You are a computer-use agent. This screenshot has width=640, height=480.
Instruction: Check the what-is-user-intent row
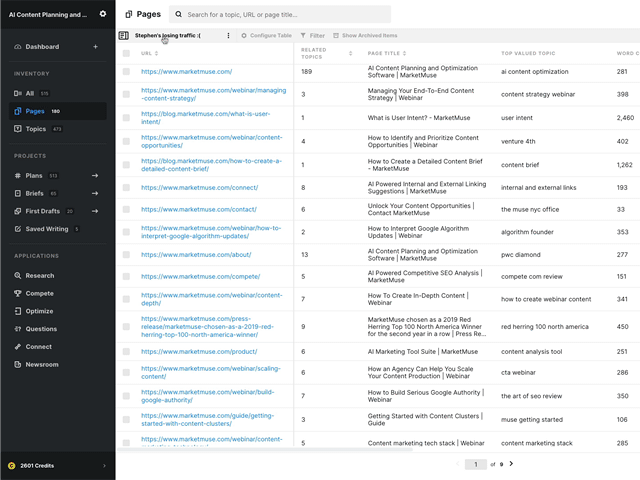tap(126, 118)
